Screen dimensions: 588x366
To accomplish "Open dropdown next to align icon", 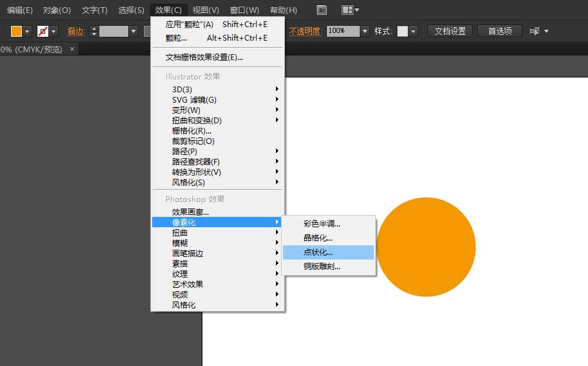I will tap(546, 32).
